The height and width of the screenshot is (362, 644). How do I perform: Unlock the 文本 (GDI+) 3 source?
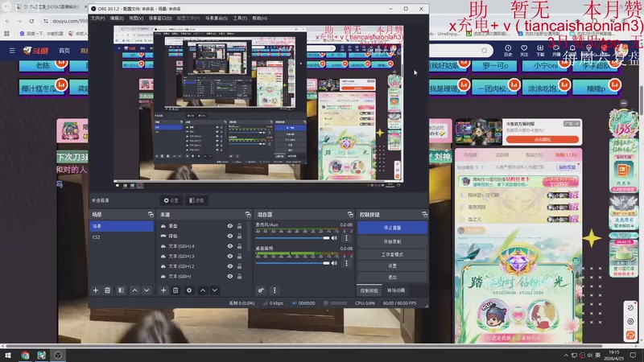(239, 256)
